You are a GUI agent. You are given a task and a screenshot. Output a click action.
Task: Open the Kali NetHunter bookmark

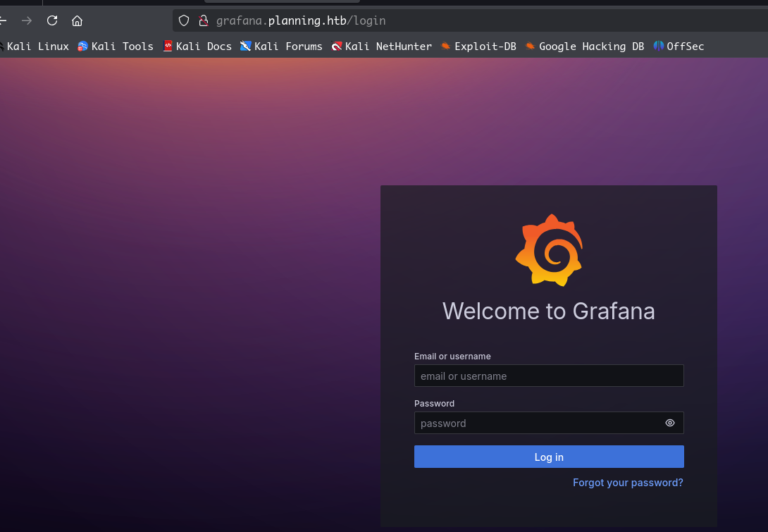point(382,47)
